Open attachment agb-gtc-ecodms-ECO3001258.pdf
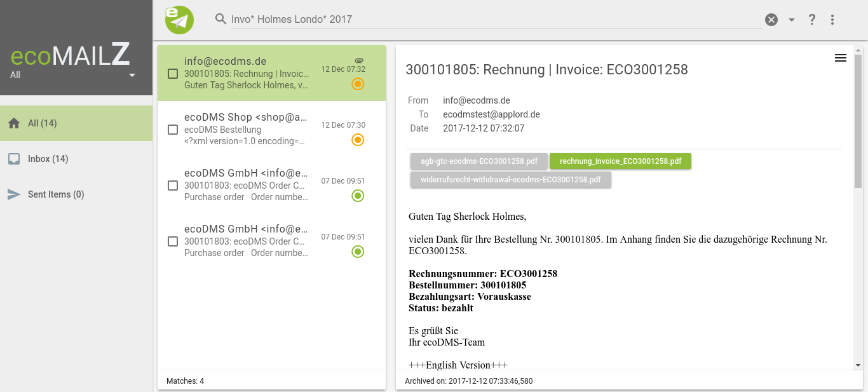Screen dimensions: 868x392 479,161
